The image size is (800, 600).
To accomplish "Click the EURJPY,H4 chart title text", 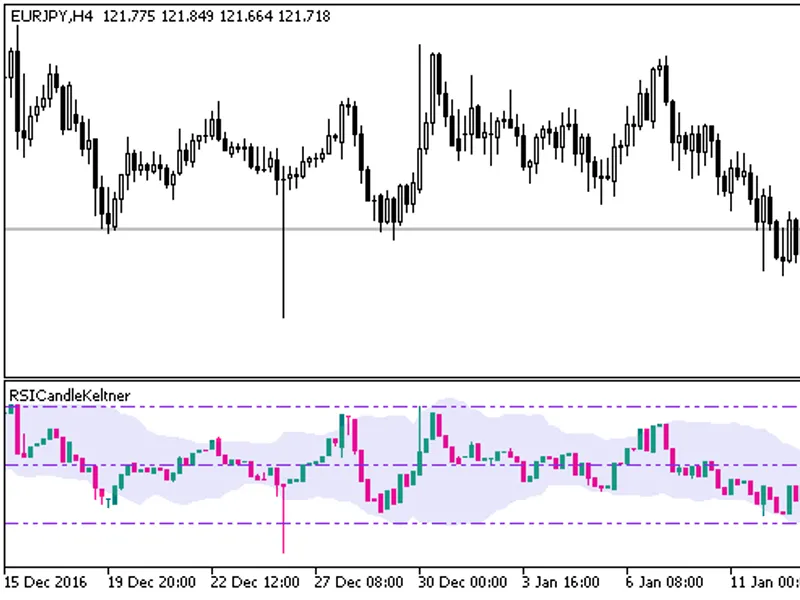I will (52, 17).
